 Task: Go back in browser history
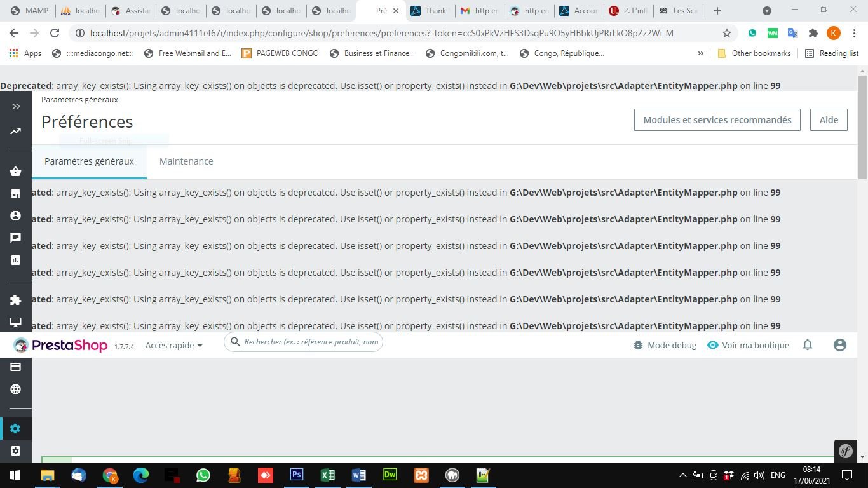[x=14, y=33]
